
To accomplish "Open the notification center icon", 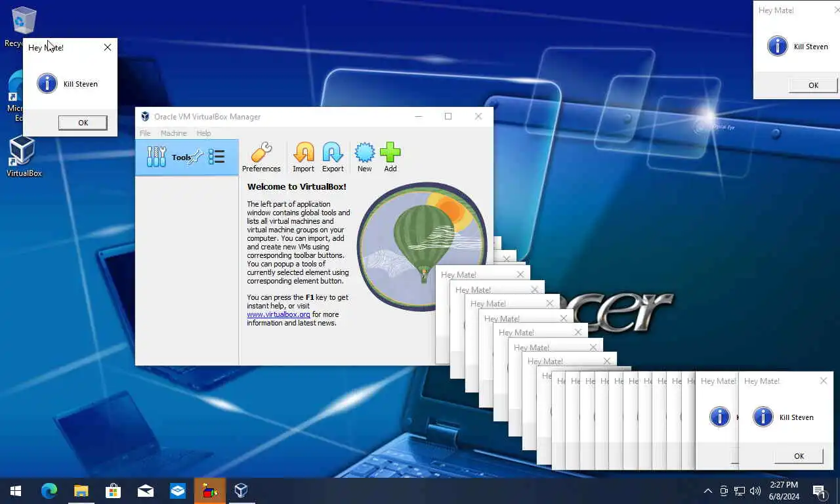I will click(819, 490).
